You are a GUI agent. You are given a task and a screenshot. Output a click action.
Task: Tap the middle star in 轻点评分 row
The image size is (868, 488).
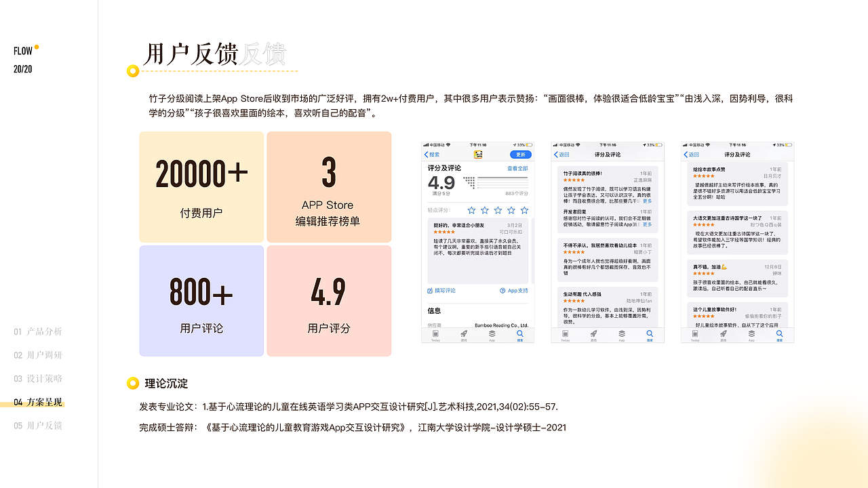(x=497, y=210)
